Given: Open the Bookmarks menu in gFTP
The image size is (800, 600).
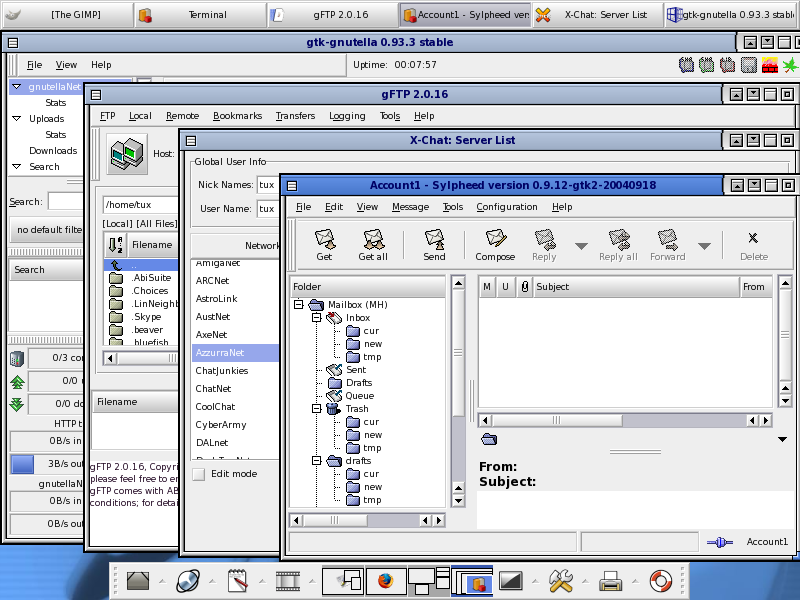Looking at the screenshot, I should pos(237,116).
